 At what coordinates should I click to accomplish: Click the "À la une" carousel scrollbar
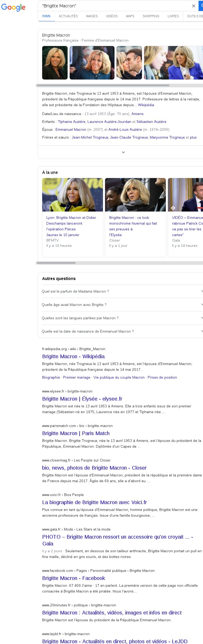pos(56,263)
